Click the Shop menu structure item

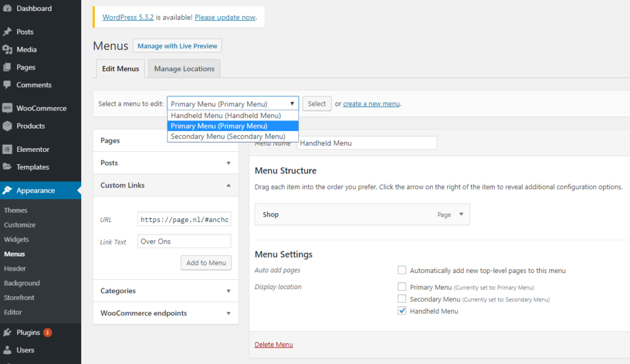coord(362,214)
